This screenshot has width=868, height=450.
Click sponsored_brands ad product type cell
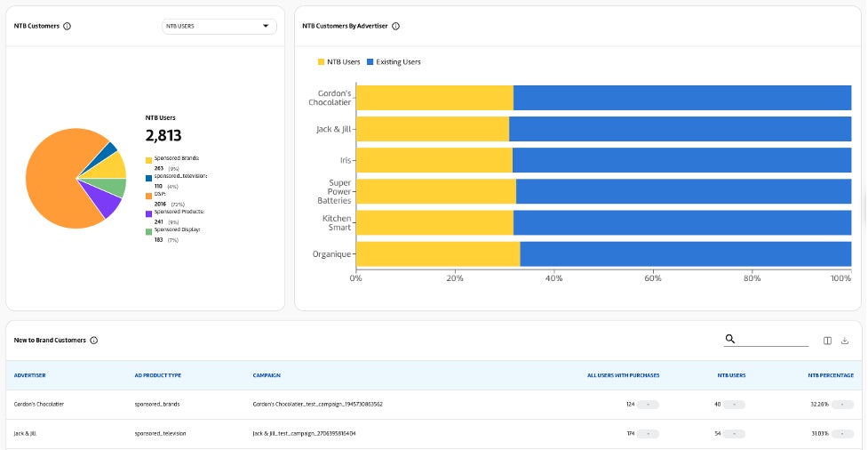(x=157, y=405)
